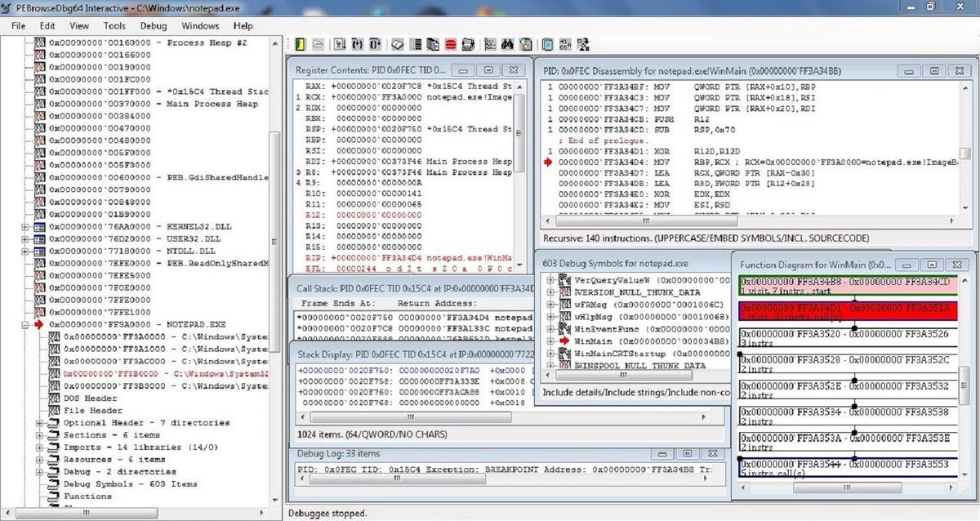Click the binoculars find icon in toolbar
Image resolution: width=980 pixels, height=521 pixels.
(508, 44)
